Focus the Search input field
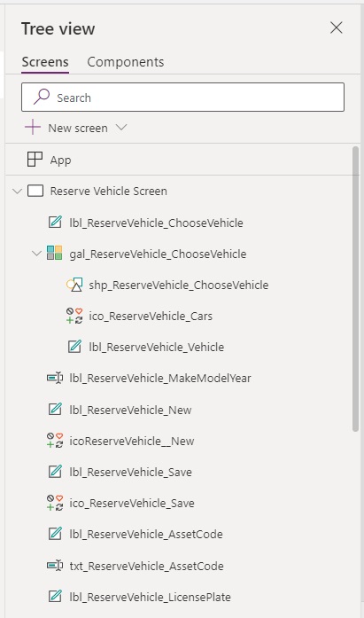 tap(183, 97)
